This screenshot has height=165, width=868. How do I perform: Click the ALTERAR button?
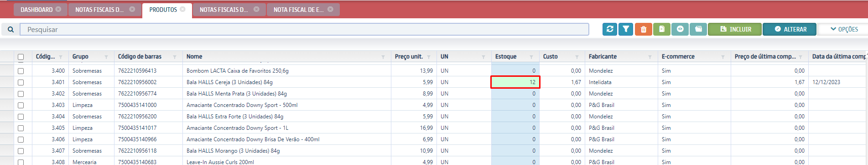pyautogui.click(x=790, y=29)
